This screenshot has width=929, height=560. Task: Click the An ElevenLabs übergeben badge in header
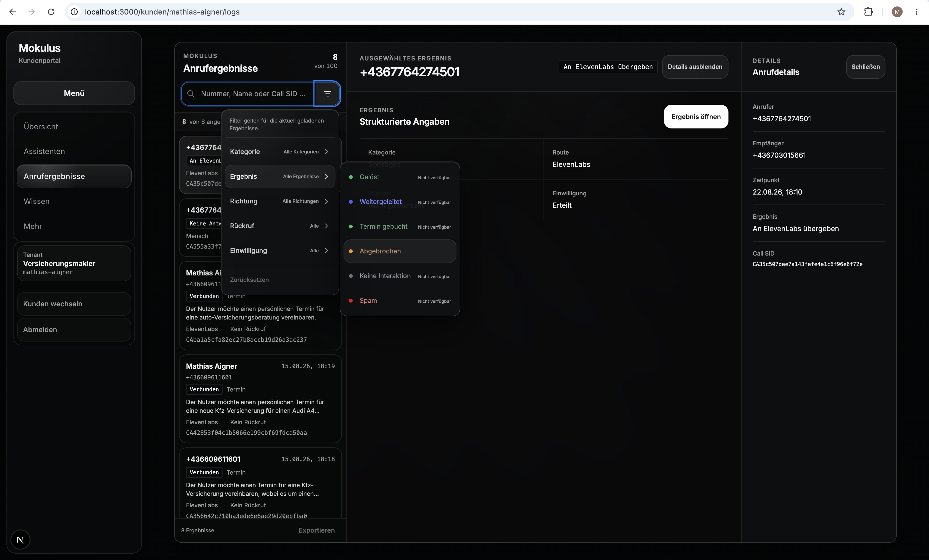[x=608, y=67]
